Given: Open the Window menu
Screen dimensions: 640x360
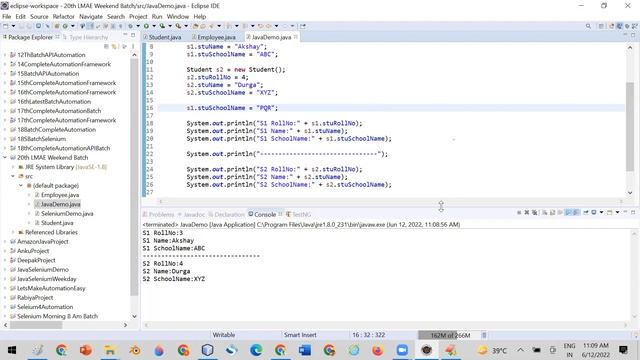Looking at the screenshot, I should pos(178,16).
